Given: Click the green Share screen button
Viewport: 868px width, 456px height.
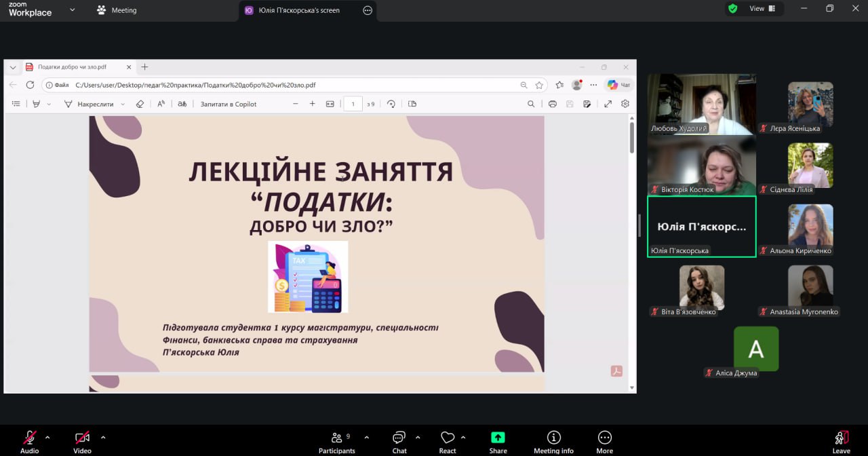Looking at the screenshot, I should (498, 441).
